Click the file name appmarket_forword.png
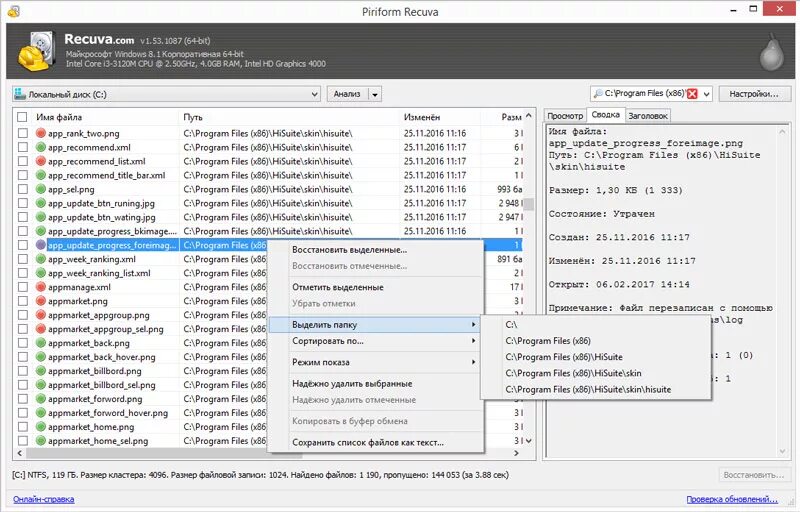Viewport: 800px width, 512px height. 95,399
